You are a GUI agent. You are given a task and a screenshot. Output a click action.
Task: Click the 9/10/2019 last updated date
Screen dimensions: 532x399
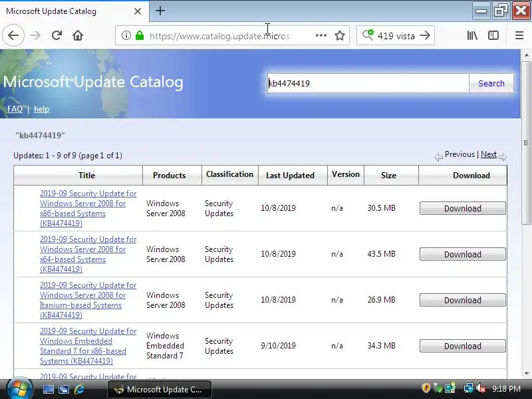point(278,346)
